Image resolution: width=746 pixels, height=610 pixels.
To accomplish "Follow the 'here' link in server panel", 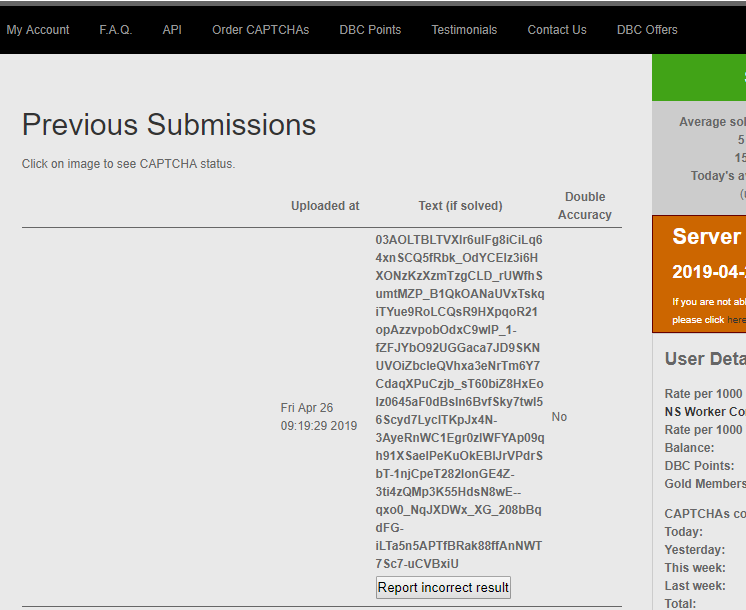I will coord(736,320).
